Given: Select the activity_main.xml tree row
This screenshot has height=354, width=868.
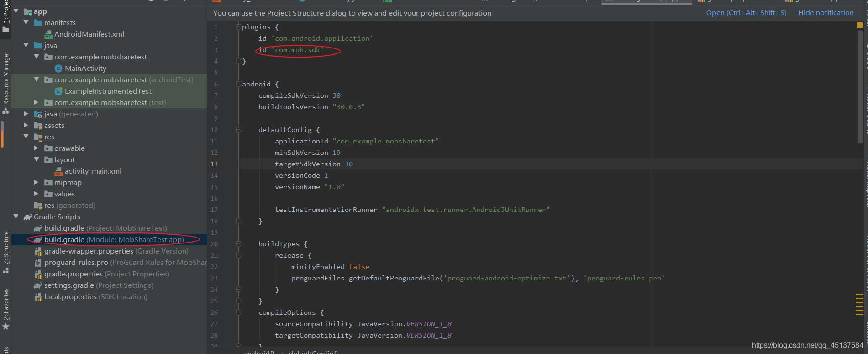Looking at the screenshot, I should click(x=109, y=171).
